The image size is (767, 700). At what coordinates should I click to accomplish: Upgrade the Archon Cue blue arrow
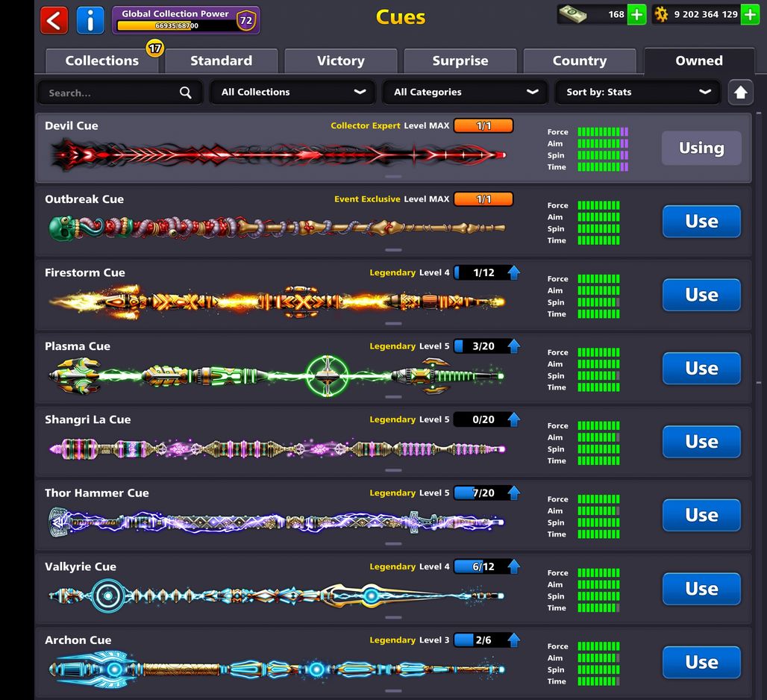tap(513, 640)
